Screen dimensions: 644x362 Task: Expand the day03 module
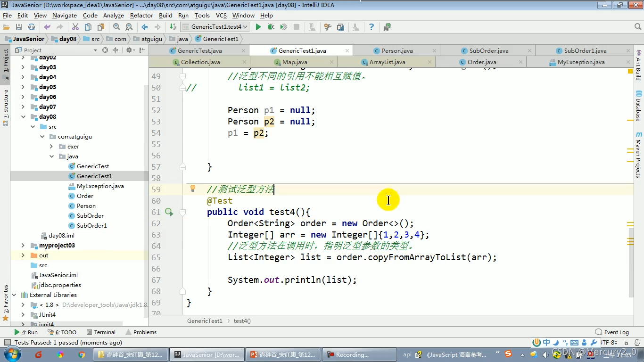pyautogui.click(x=23, y=67)
